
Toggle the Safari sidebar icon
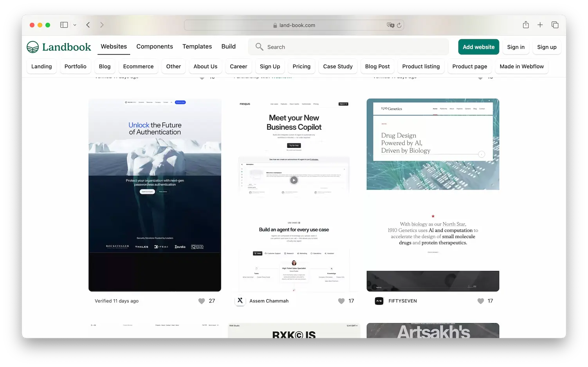coord(64,25)
